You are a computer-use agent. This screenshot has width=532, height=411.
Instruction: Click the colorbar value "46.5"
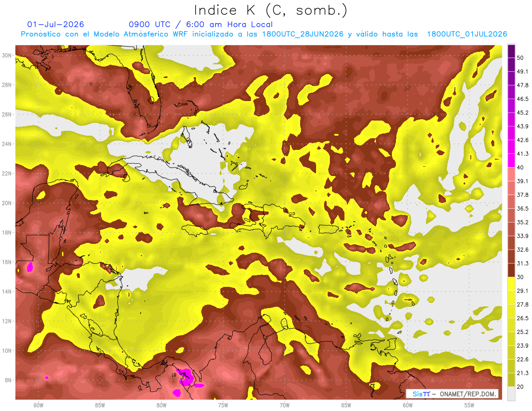point(523,99)
